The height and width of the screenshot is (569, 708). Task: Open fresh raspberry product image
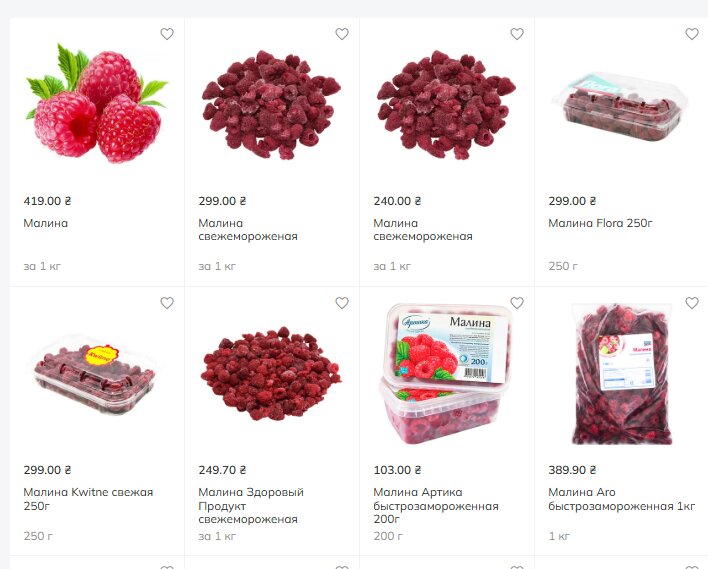point(97,103)
